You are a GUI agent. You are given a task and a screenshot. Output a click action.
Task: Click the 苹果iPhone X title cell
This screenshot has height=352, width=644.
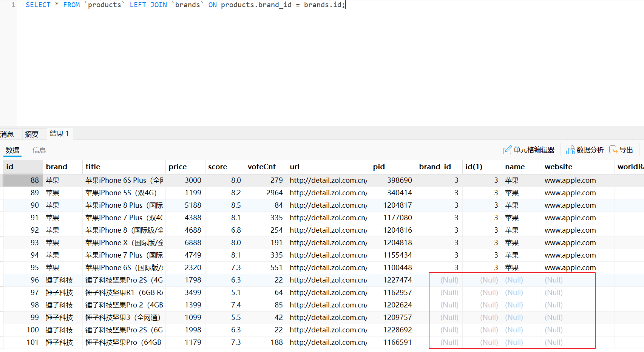(x=124, y=242)
